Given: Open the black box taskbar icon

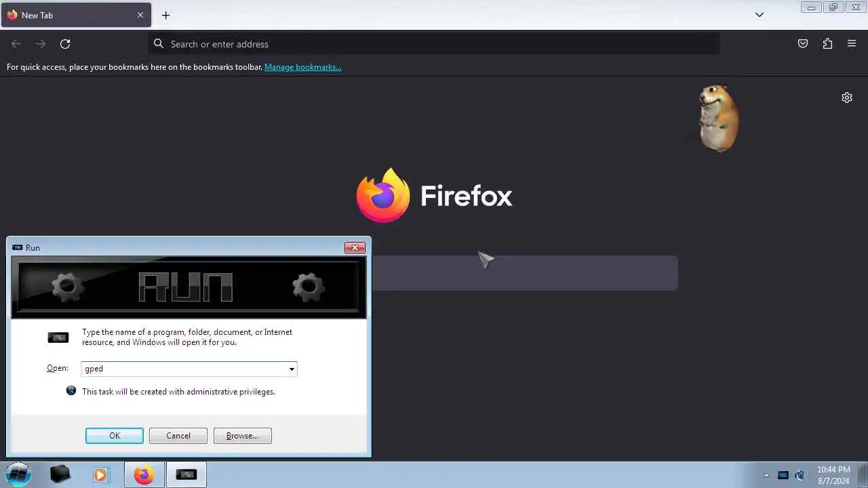Looking at the screenshot, I should 60,474.
